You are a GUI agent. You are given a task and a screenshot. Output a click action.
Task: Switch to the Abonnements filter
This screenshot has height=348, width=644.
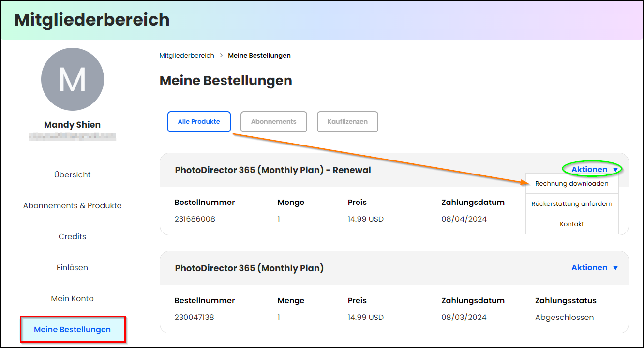(x=274, y=122)
